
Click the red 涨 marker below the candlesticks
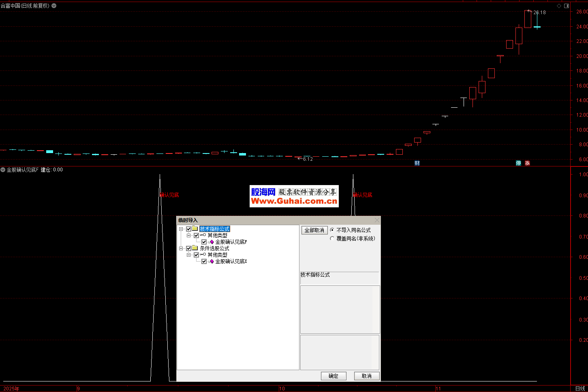point(527,163)
